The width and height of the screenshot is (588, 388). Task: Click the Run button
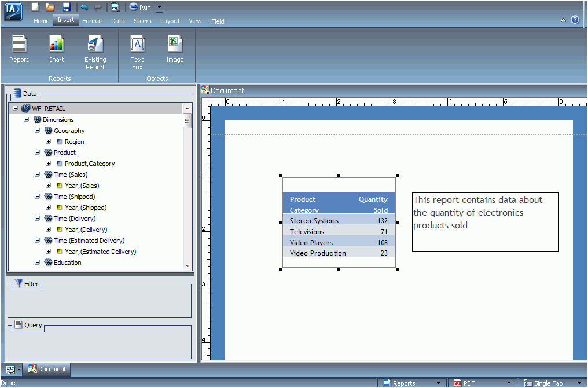pyautogui.click(x=140, y=7)
